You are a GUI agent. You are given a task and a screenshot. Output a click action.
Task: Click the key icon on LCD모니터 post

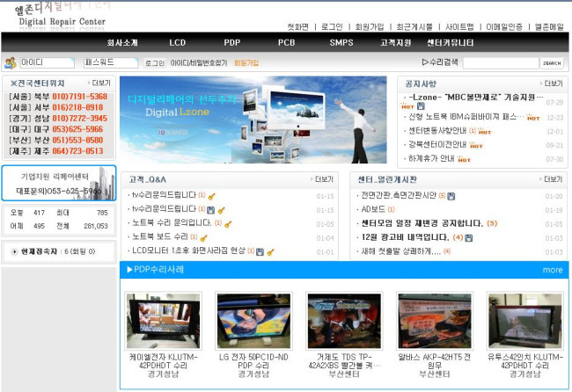click(x=270, y=251)
